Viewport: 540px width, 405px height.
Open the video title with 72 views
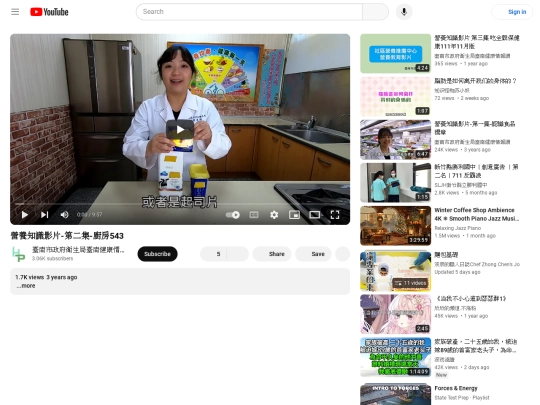[x=475, y=81]
